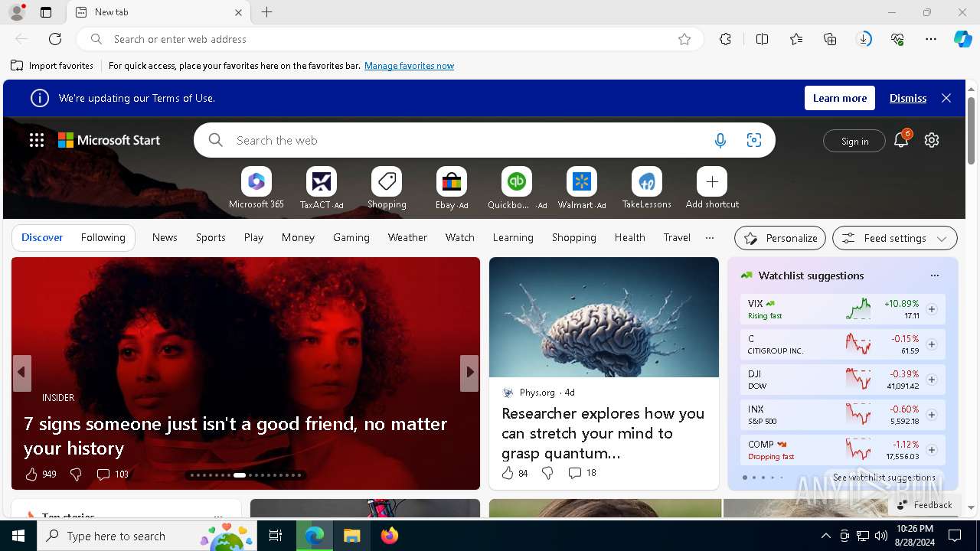Click Import favorites
980x551 pixels.
[x=52, y=66]
